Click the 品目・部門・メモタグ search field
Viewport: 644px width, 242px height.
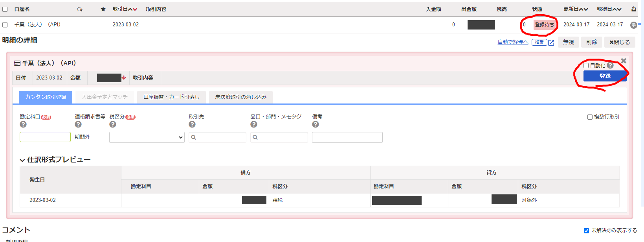pos(279,137)
